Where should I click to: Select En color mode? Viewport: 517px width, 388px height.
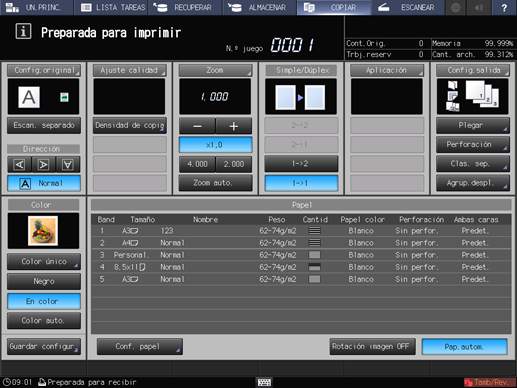pos(44,301)
